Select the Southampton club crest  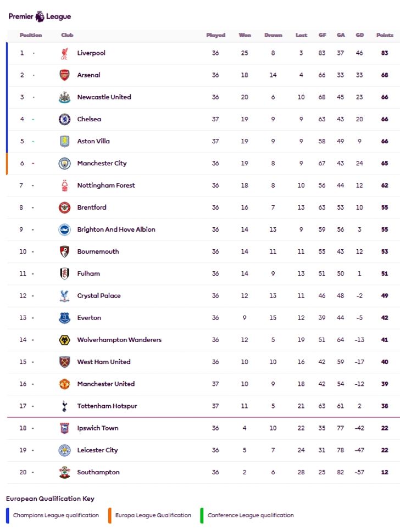pos(64,472)
